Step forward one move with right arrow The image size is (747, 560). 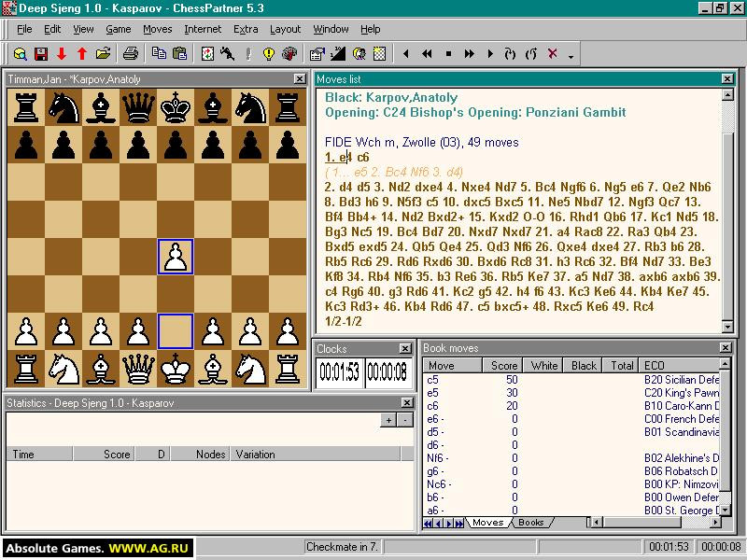490,54
